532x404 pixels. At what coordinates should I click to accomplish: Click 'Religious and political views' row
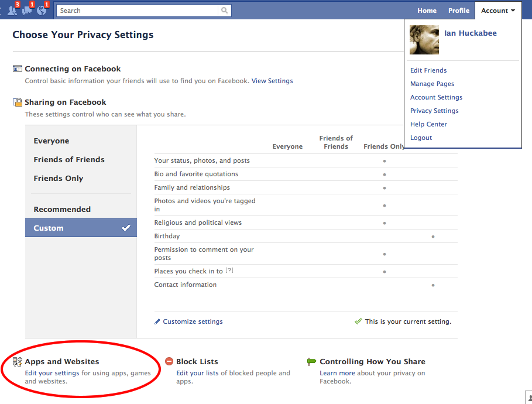(x=306, y=222)
